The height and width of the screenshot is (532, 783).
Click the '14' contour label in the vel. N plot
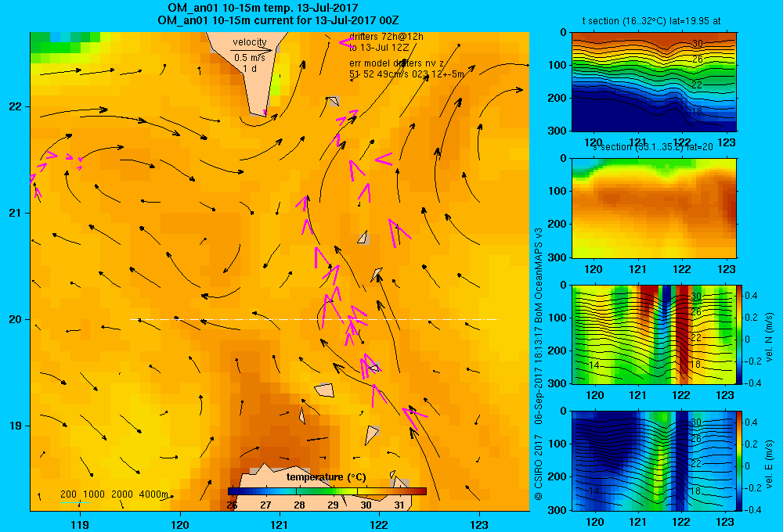[x=594, y=365]
